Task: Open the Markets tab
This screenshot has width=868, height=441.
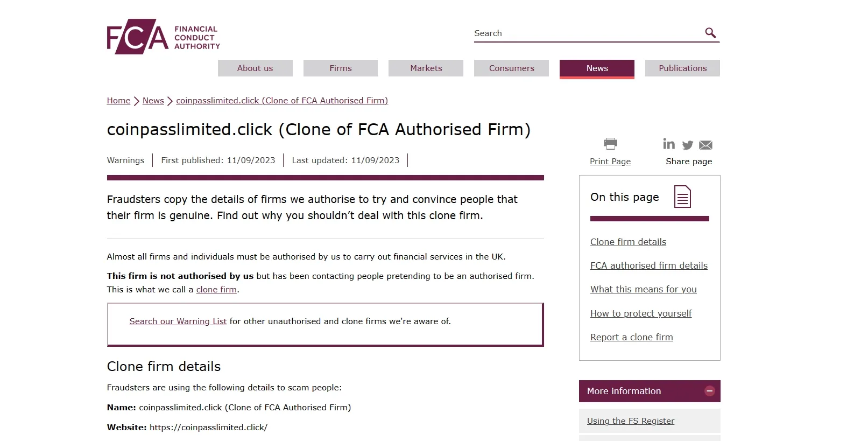Action: (x=426, y=68)
